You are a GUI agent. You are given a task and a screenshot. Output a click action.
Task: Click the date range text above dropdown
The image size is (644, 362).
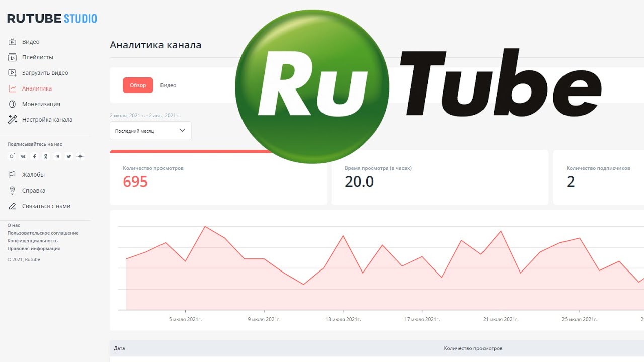pyautogui.click(x=145, y=116)
